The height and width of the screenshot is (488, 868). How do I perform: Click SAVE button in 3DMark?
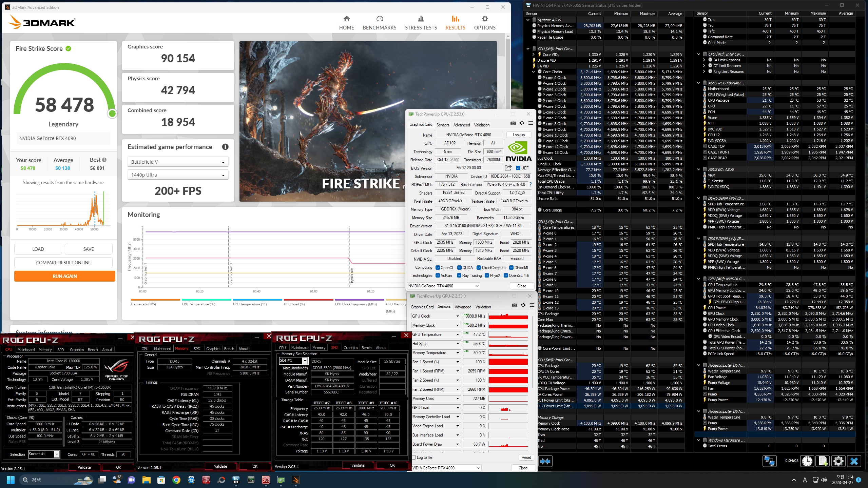[x=89, y=249]
